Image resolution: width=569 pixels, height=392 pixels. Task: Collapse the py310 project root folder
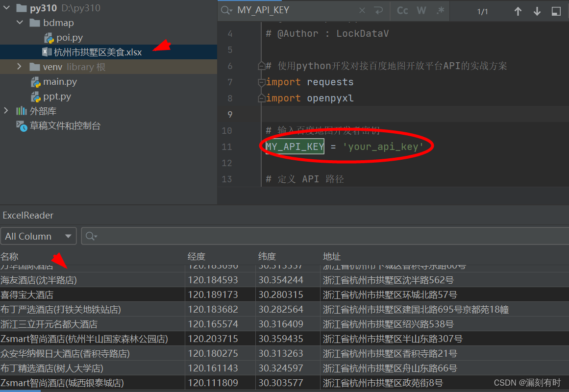[6, 8]
